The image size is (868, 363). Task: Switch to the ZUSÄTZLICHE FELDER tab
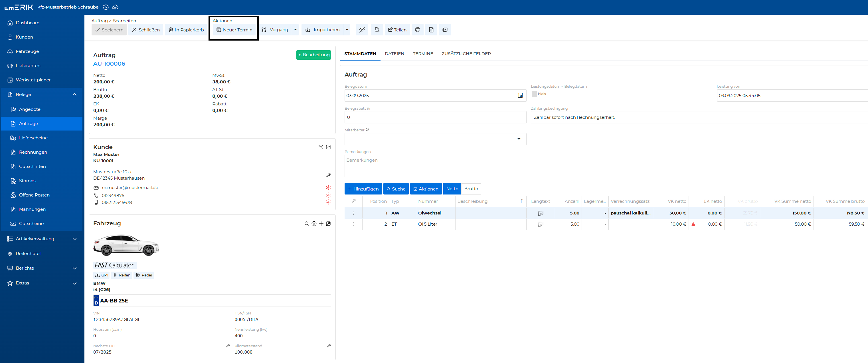pyautogui.click(x=466, y=54)
